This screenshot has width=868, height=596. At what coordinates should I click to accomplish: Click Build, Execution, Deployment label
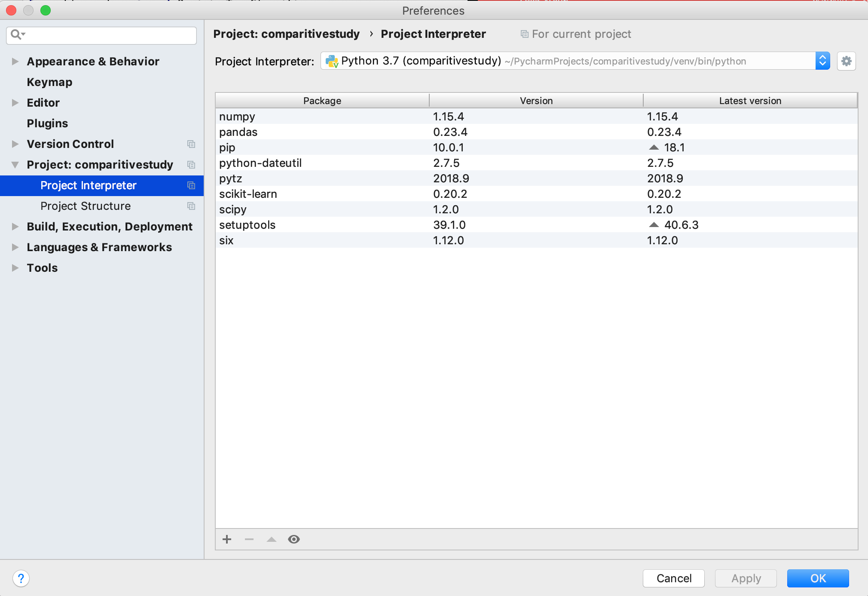click(110, 227)
